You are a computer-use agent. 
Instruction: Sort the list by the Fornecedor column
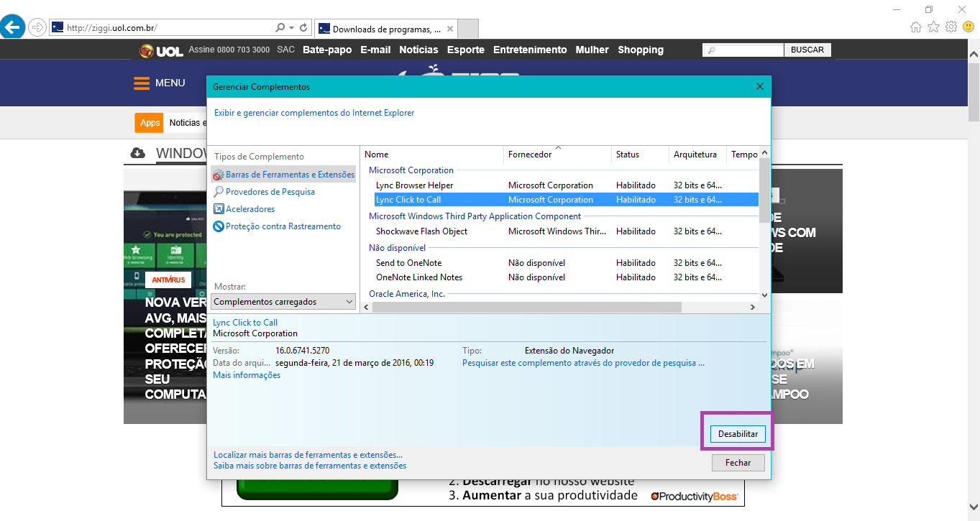(557, 155)
